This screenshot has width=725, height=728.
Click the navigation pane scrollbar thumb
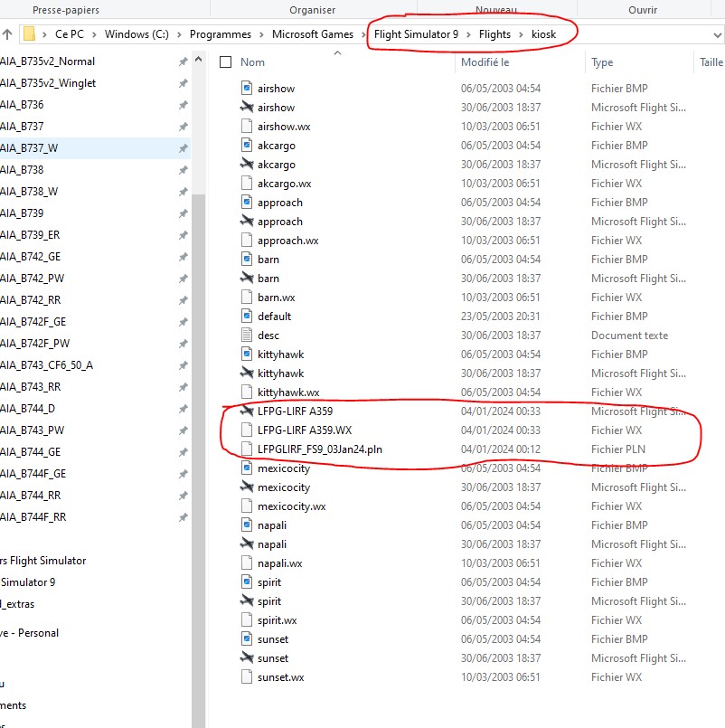(198, 459)
